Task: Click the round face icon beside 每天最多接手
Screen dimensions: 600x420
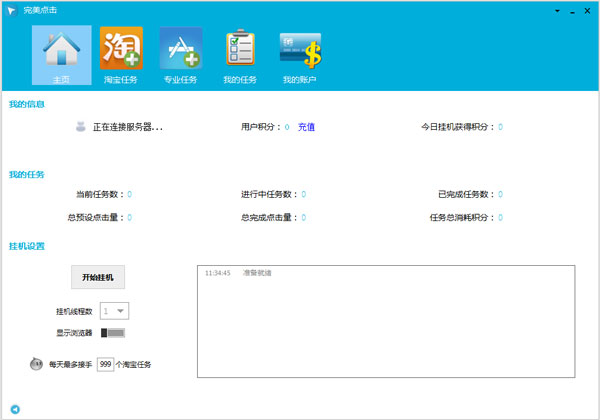Action: 37,364
